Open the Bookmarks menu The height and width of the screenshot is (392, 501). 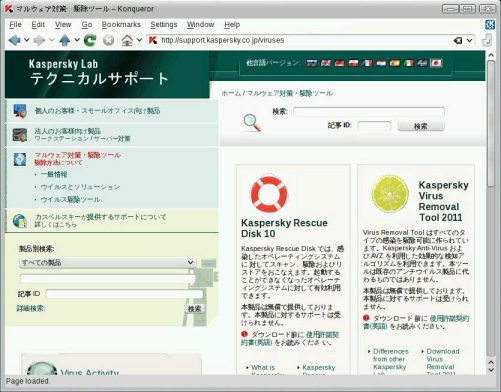(121, 25)
